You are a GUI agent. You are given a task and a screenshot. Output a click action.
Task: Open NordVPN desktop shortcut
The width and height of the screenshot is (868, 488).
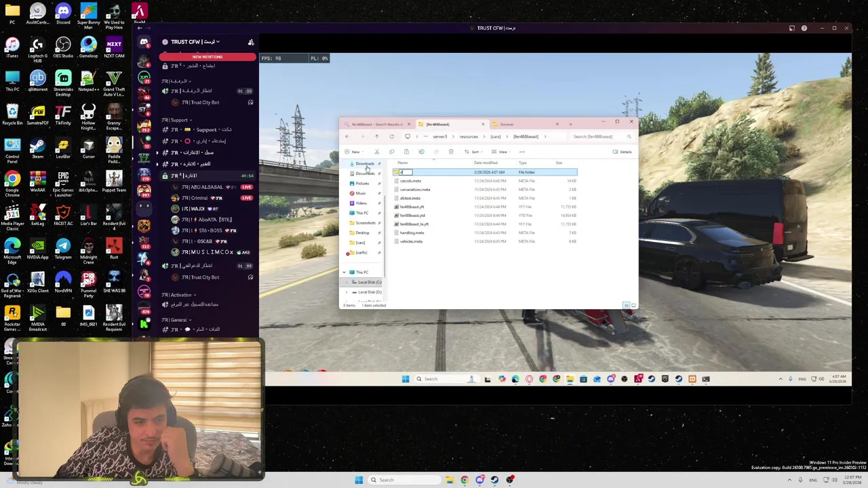click(x=63, y=281)
